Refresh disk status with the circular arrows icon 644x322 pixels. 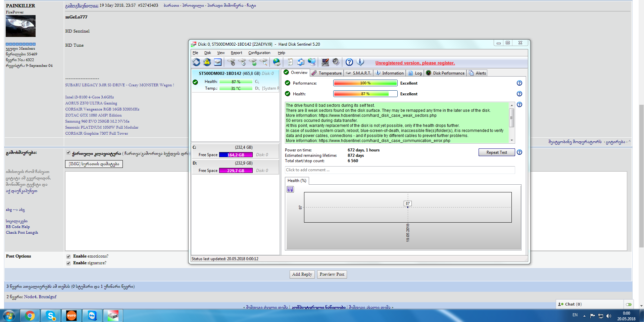[196, 62]
